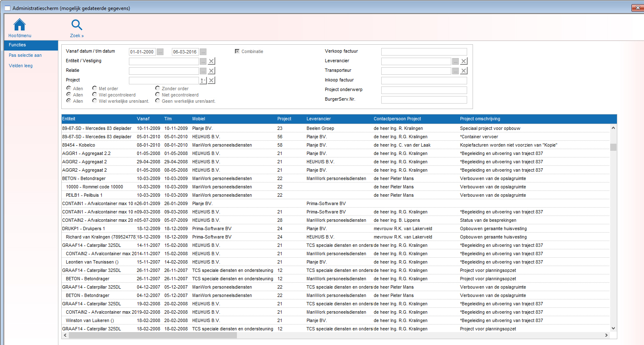
Task: Select Wel werkelijke uren/aant. radio button
Action: tap(95, 101)
